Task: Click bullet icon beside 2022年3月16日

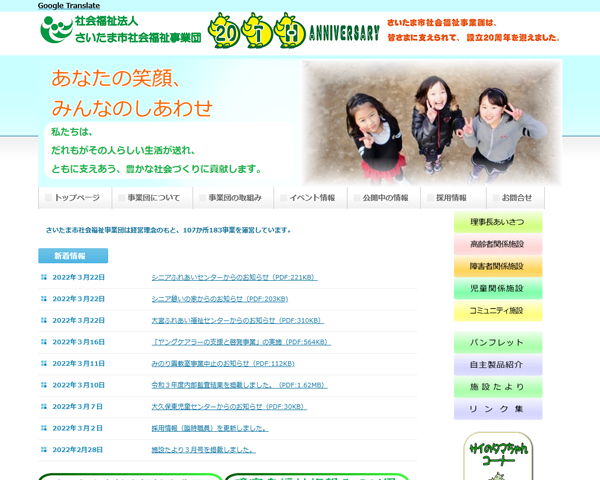Action: pyautogui.click(x=44, y=342)
